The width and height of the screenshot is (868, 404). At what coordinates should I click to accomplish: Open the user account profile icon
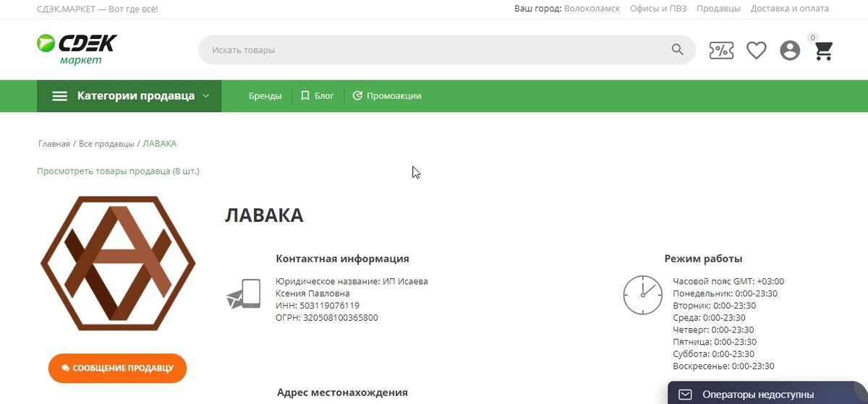[x=790, y=51]
